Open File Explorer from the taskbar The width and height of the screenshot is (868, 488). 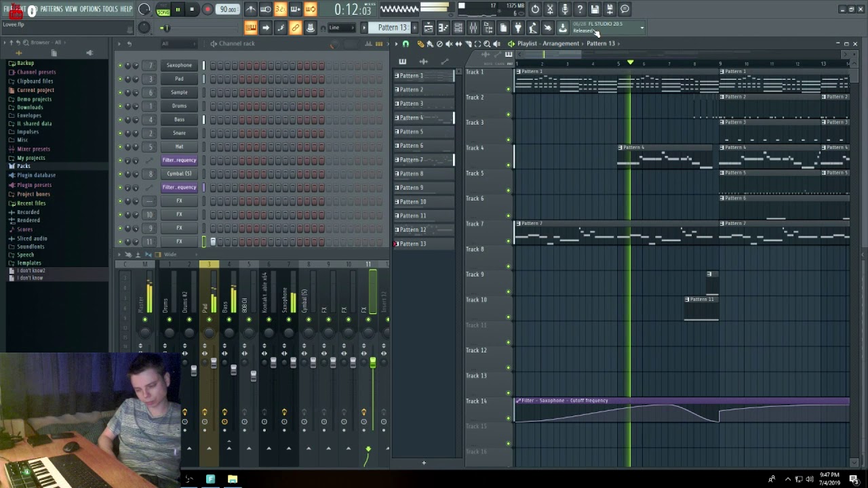pos(233,479)
